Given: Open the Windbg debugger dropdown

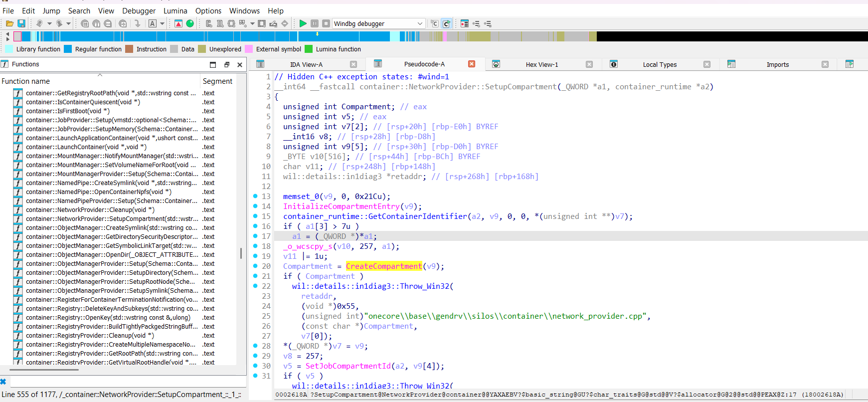Looking at the screenshot, I should tap(420, 23).
